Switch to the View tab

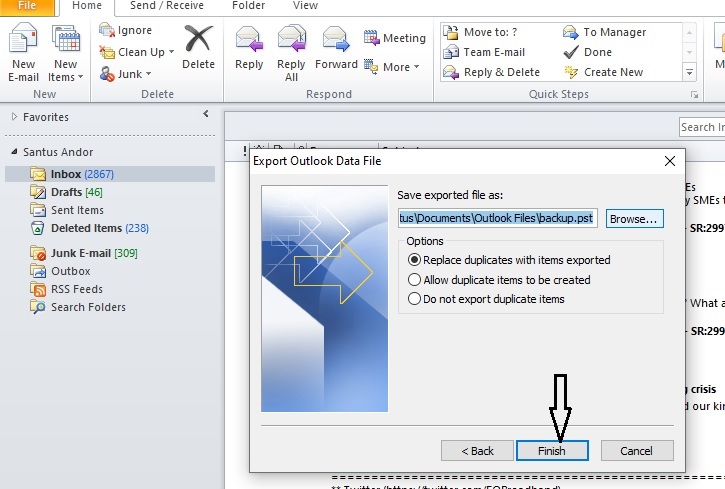click(305, 6)
